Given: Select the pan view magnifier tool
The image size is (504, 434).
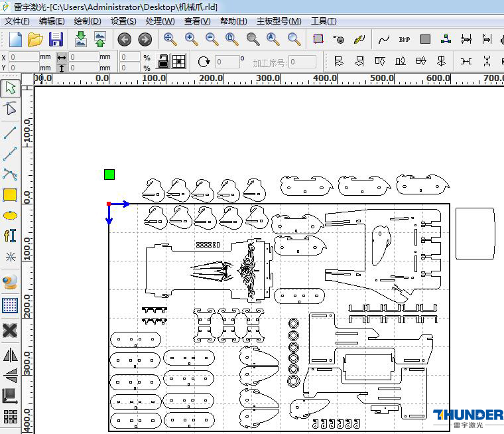Looking at the screenshot, I should 170,39.
